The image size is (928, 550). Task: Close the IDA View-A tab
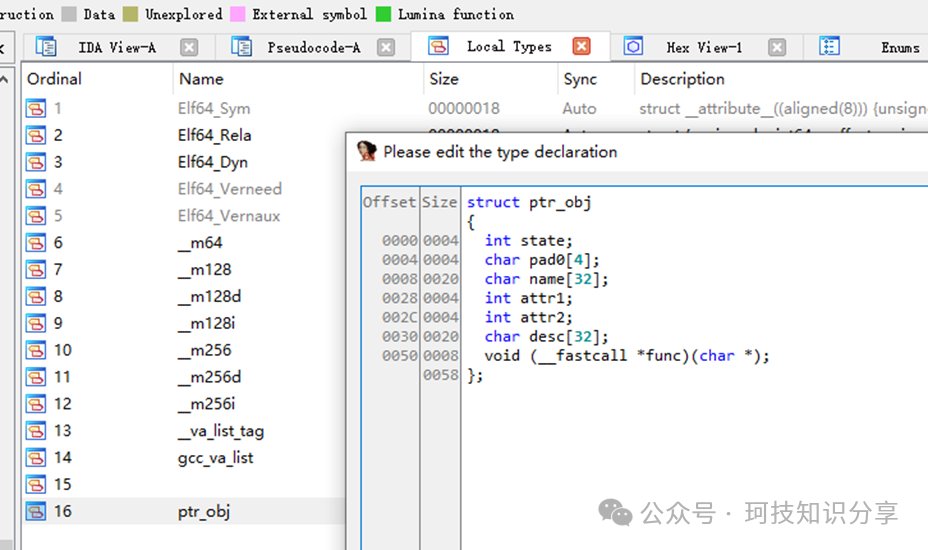189,47
